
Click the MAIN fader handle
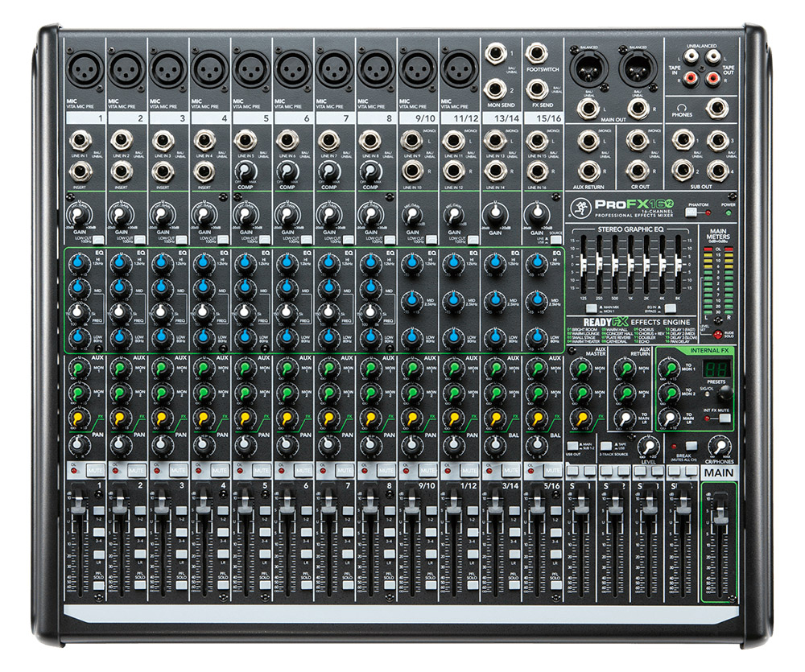pyautogui.click(x=720, y=513)
